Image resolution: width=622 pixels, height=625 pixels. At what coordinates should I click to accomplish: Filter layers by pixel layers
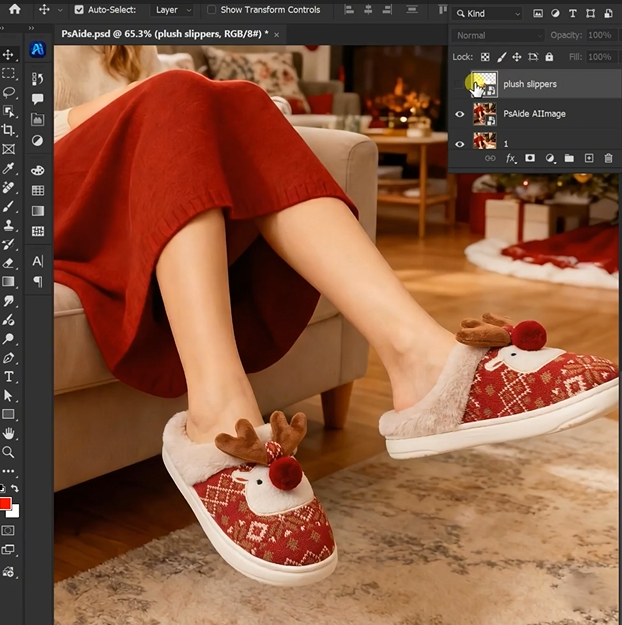click(538, 14)
